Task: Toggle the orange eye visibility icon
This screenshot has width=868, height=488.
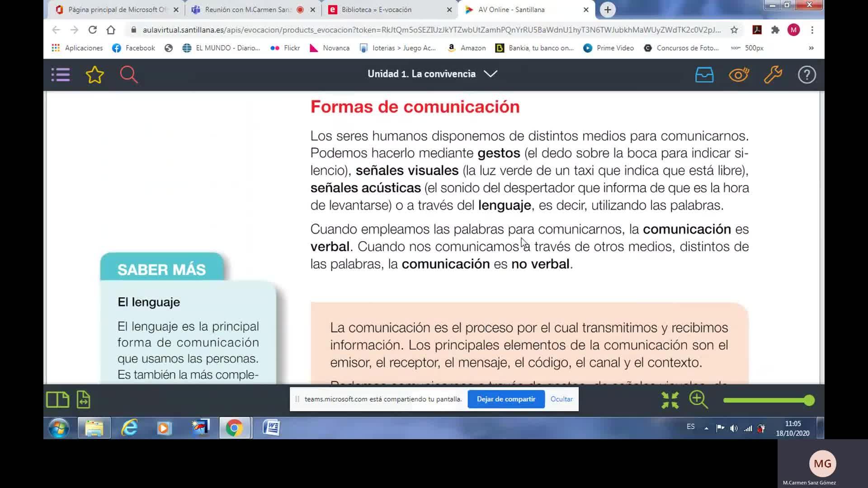Action: pyautogui.click(x=739, y=75)
